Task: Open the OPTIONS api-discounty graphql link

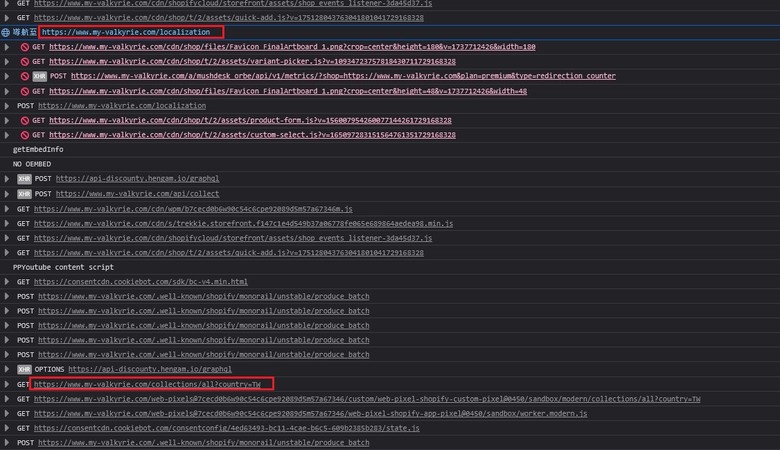Action: pos(150,369)
